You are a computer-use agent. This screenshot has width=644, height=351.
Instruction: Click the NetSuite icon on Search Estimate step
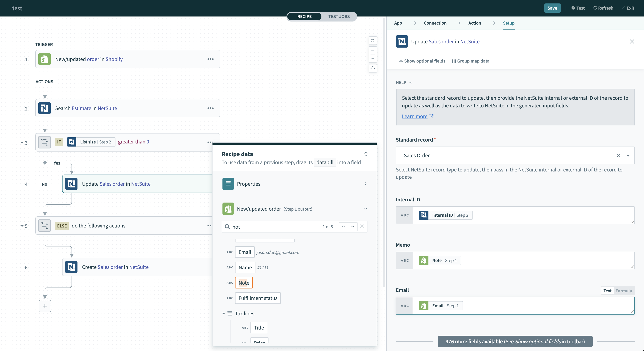[44, 108]
